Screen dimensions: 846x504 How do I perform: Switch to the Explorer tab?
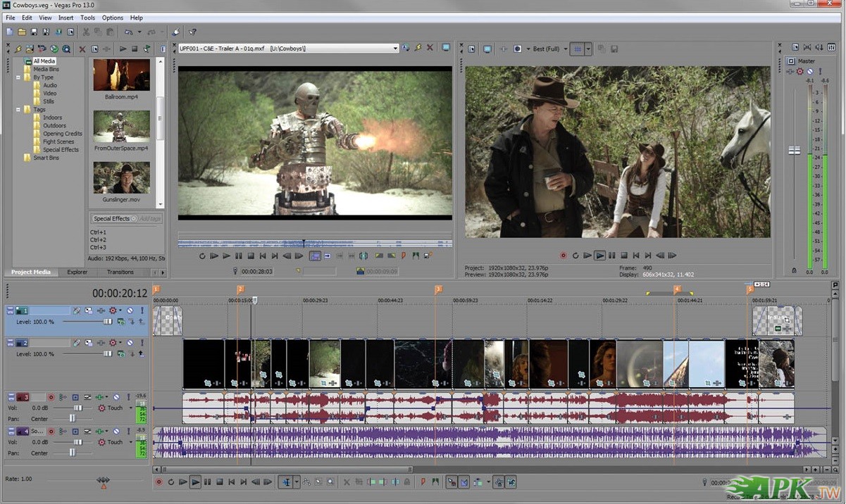click(x=77, y=272)
